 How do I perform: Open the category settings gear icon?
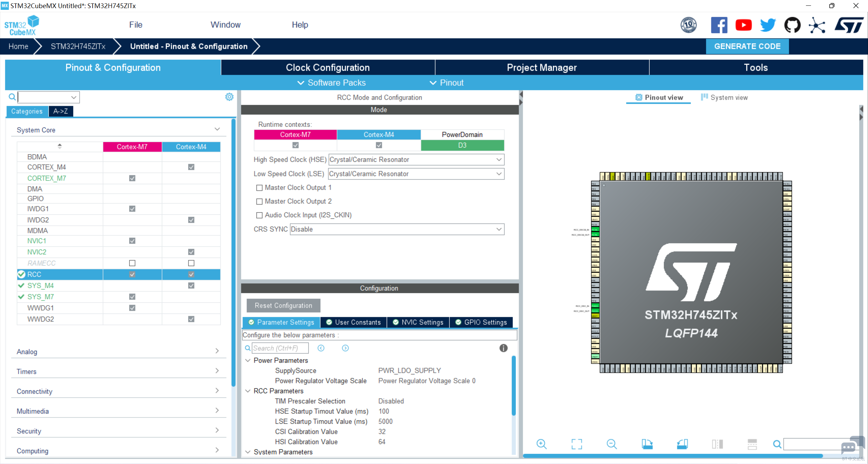pos(229,97)
